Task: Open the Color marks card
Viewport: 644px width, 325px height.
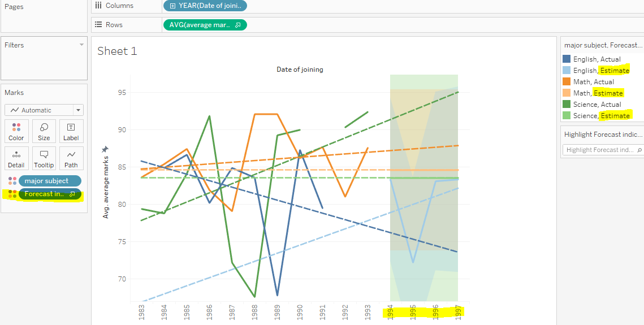Action: tap(16, 131)
